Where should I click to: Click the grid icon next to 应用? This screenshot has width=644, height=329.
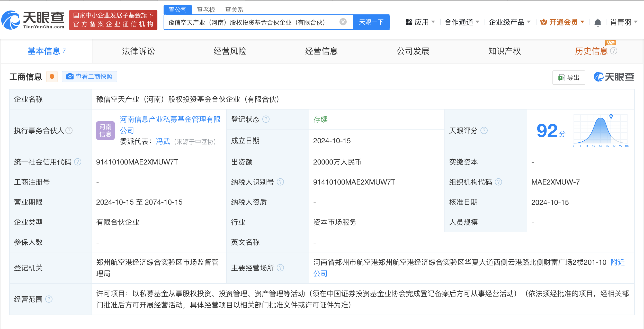(x=409, y=22)
